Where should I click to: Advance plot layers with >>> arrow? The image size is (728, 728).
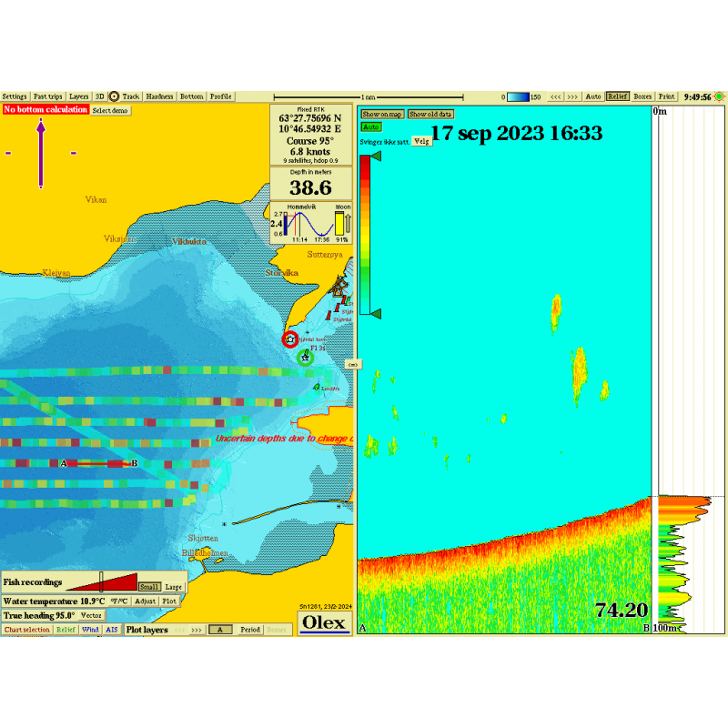tap(196, 630)
